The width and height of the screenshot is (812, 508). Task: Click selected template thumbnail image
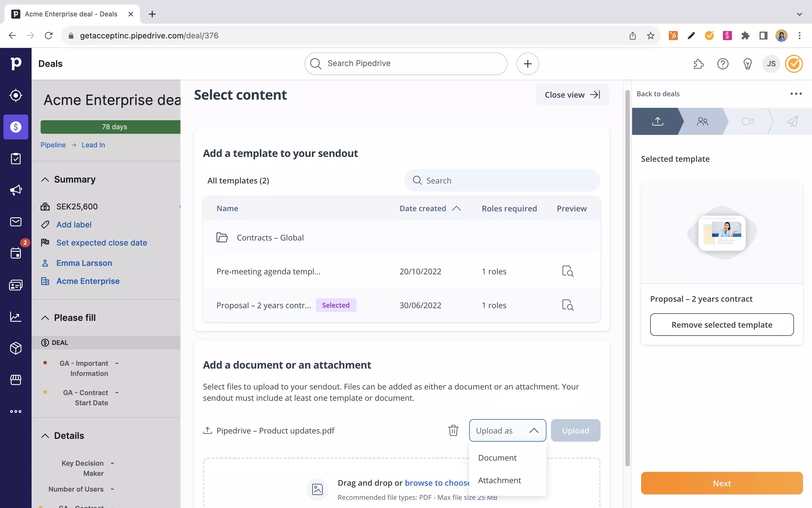(x=722, y=233)
